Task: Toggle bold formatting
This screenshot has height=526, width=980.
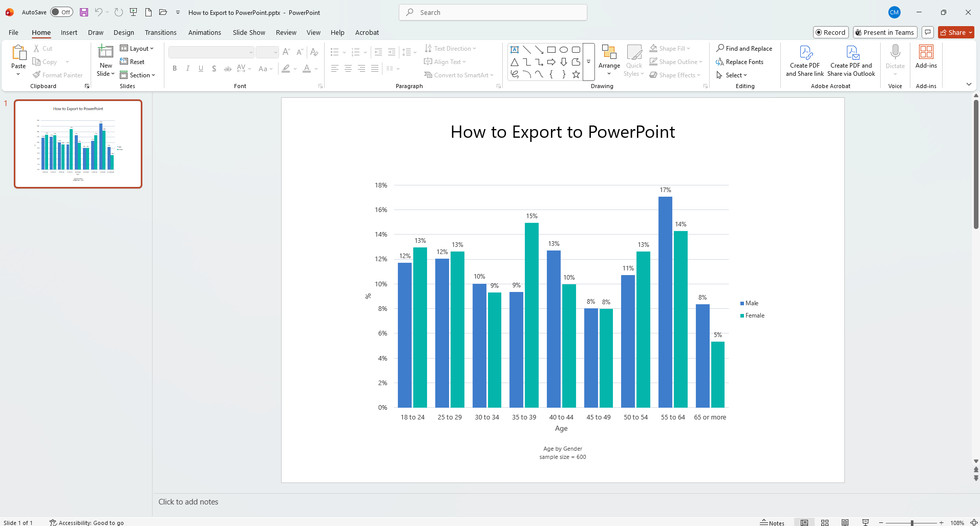Action: (x=174, y=68)
